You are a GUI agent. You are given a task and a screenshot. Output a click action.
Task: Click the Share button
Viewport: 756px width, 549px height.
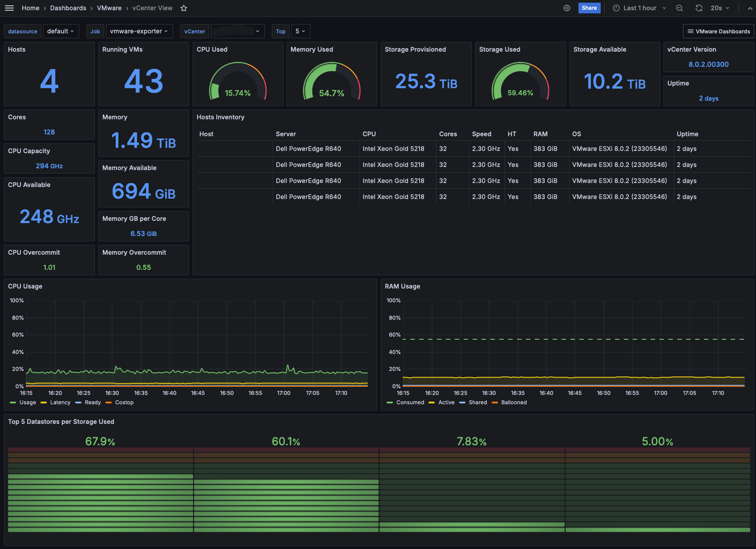pyautogui.click(x=589, y=8)
